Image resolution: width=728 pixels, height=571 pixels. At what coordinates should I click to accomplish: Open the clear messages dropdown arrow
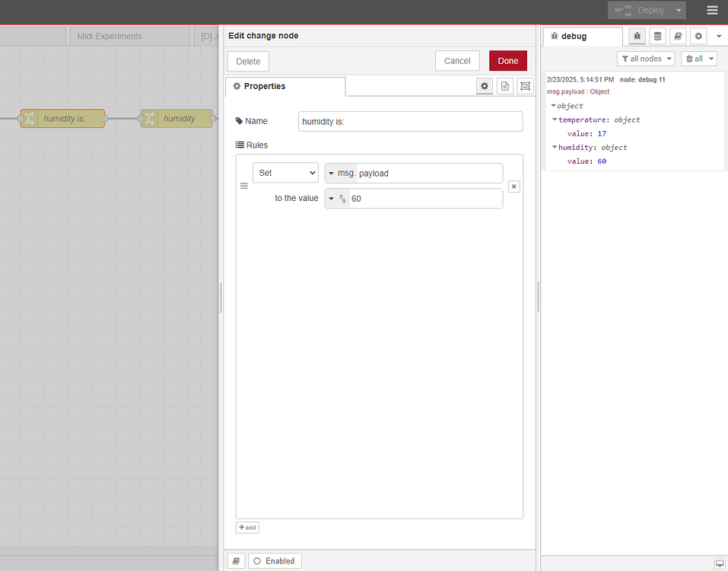click(711, 59)
